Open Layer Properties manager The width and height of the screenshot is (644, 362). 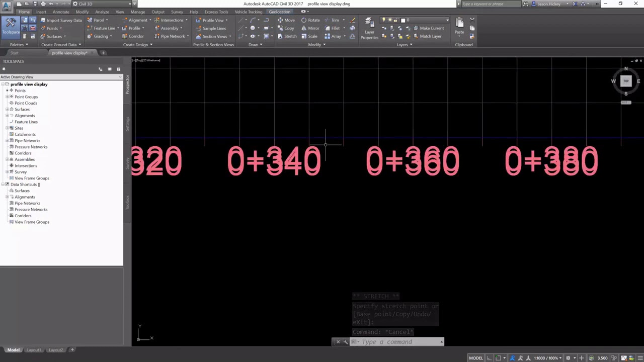369,29
